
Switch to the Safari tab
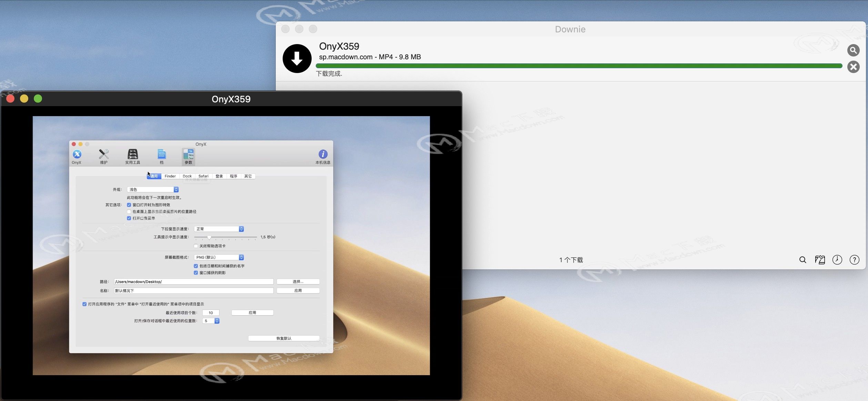(203, 176)
